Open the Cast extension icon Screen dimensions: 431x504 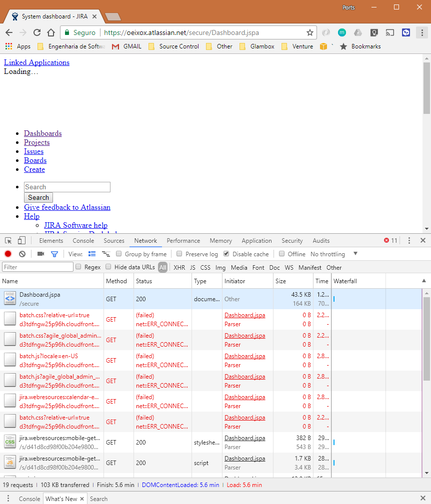(390, 32)
